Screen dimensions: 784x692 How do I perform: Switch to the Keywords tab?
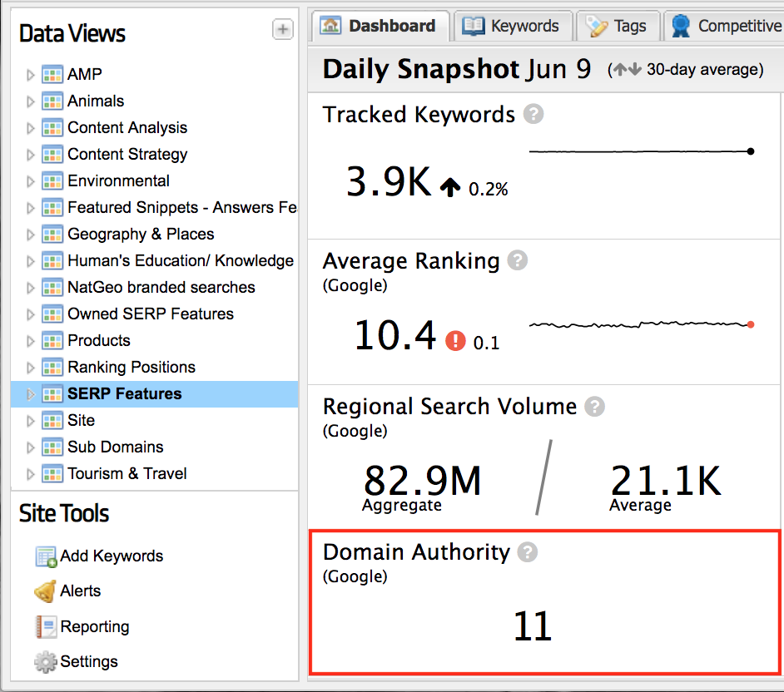tap(514, 26)
